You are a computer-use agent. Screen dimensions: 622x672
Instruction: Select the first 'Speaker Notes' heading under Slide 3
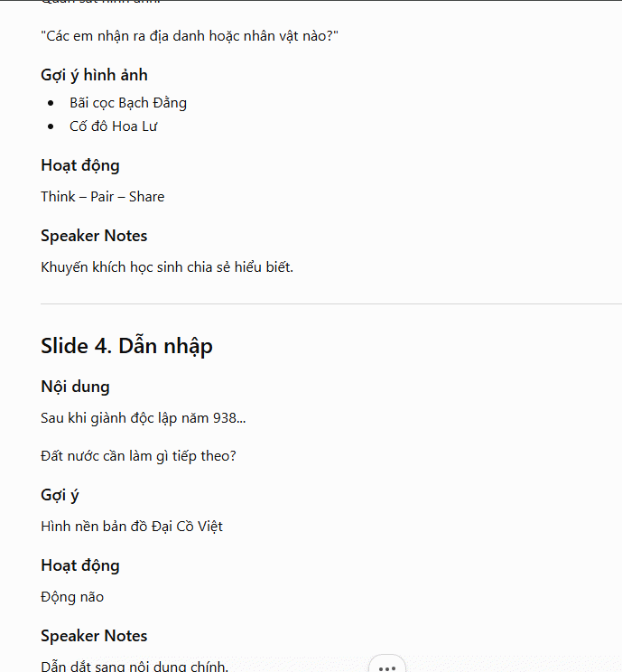(x=94, y=236)
